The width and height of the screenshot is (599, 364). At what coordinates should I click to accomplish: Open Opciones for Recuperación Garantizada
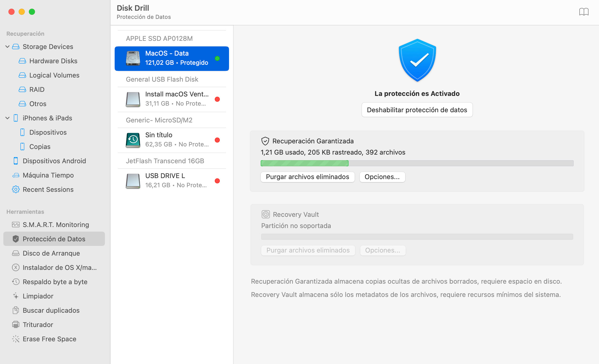coord(382,177)
